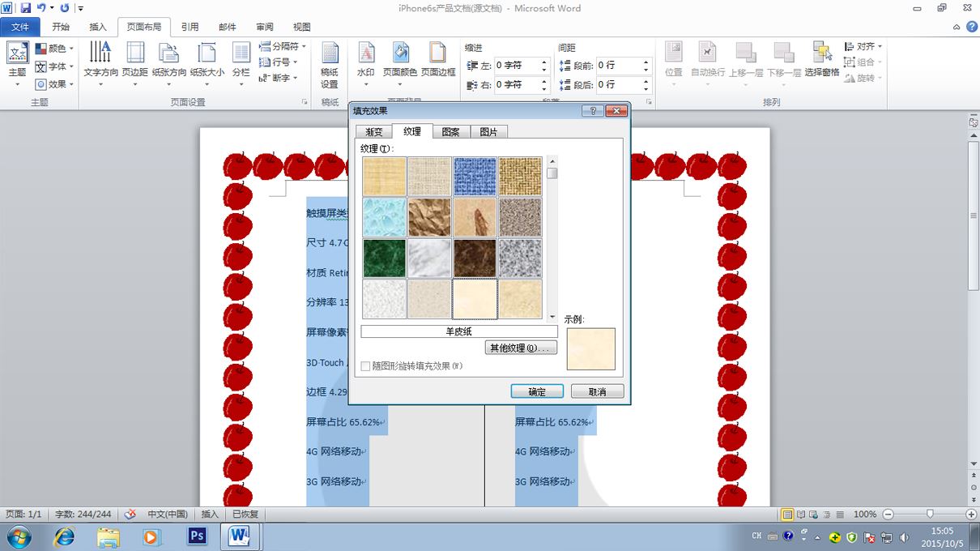The width and height of the screenshot is (980, 551).
Task: Switch to the 图片 picture tab
Action: [x=488, y=131]
